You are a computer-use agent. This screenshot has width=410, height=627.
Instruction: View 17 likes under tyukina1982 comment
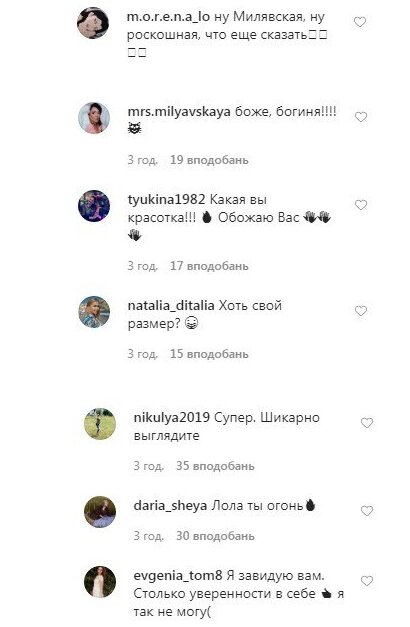click(209, 266)
